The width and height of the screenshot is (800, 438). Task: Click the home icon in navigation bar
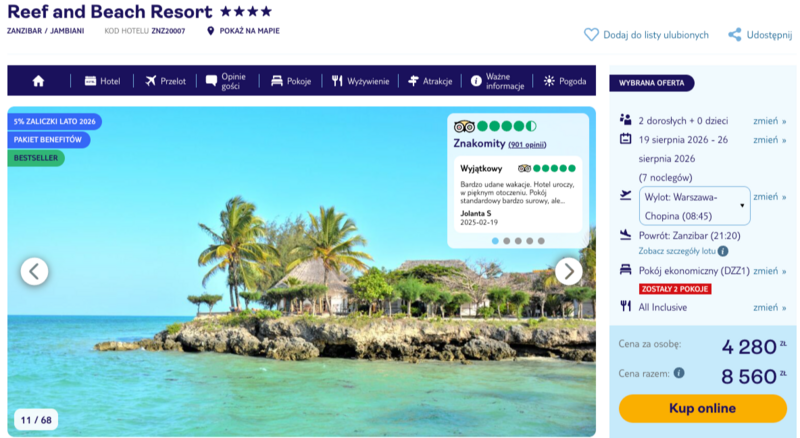[38, 81]
